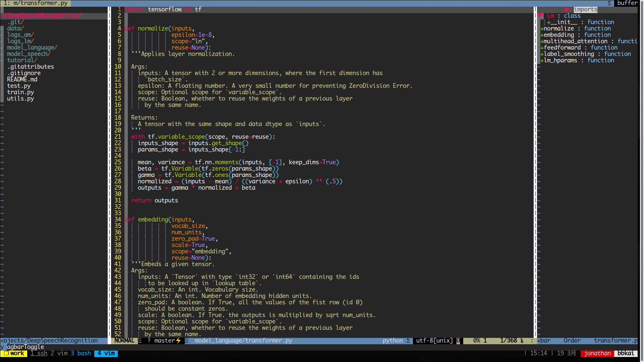Click the sigma icon beside buffer label

tap(609, 3)
